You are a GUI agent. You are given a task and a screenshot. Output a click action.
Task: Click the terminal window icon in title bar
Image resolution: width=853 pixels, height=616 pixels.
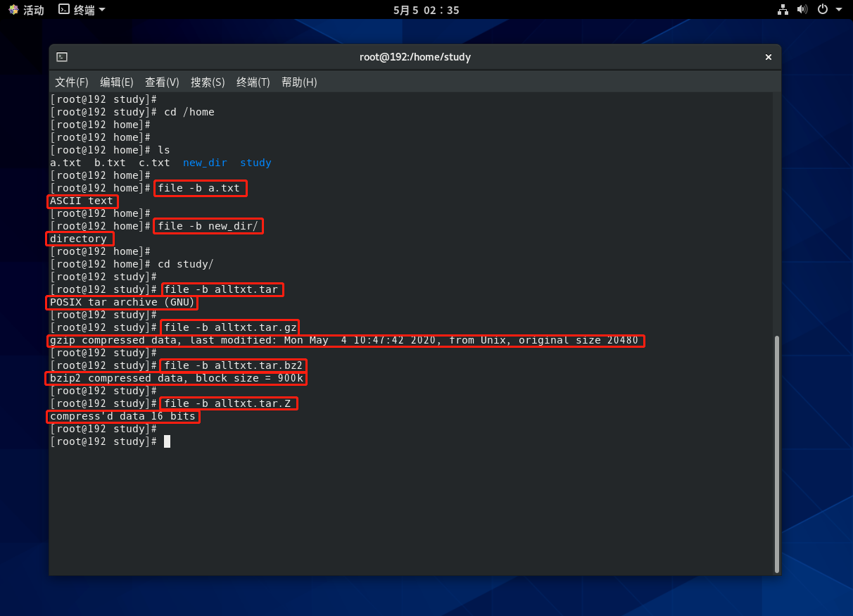62,57
